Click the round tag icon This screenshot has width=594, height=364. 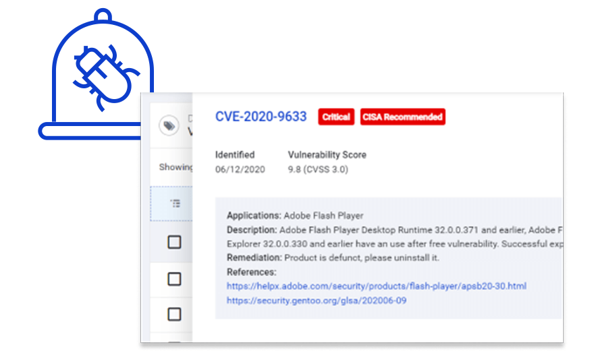click(168, 125)
